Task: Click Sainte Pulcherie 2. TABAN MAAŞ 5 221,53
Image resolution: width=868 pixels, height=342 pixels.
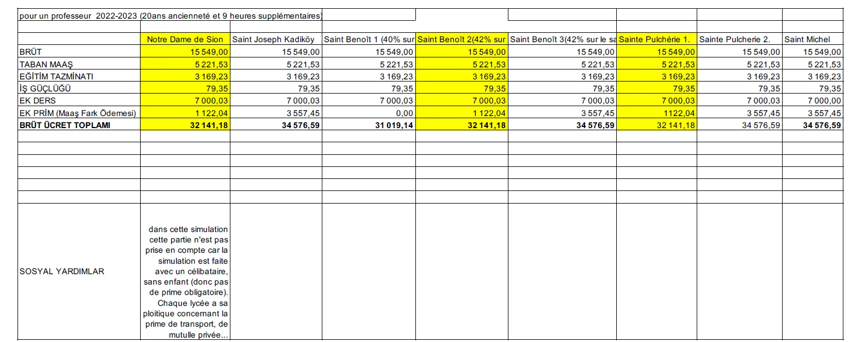Action: [x=739, y=64]
